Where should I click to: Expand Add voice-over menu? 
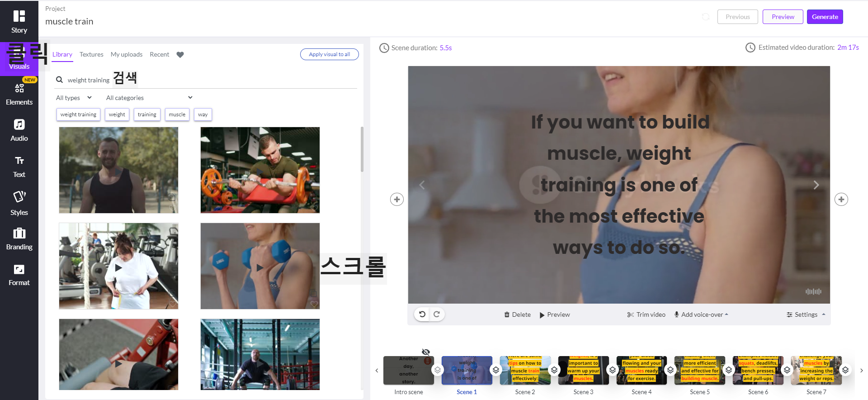701,314
